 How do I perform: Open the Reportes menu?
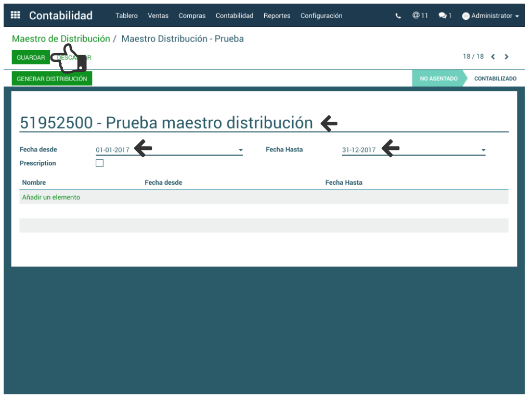(x=277, y=16)
